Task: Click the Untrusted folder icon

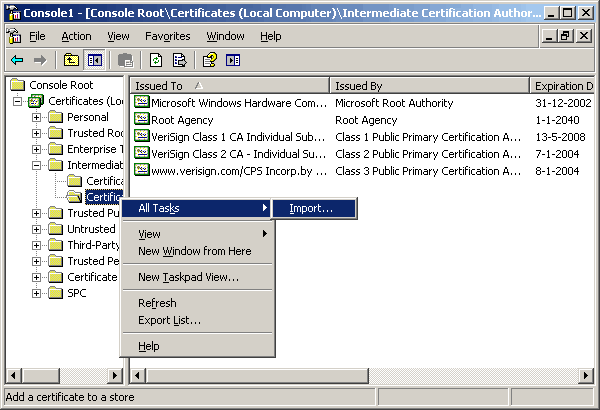Action: pyautogui.click(x=55, y=229)
